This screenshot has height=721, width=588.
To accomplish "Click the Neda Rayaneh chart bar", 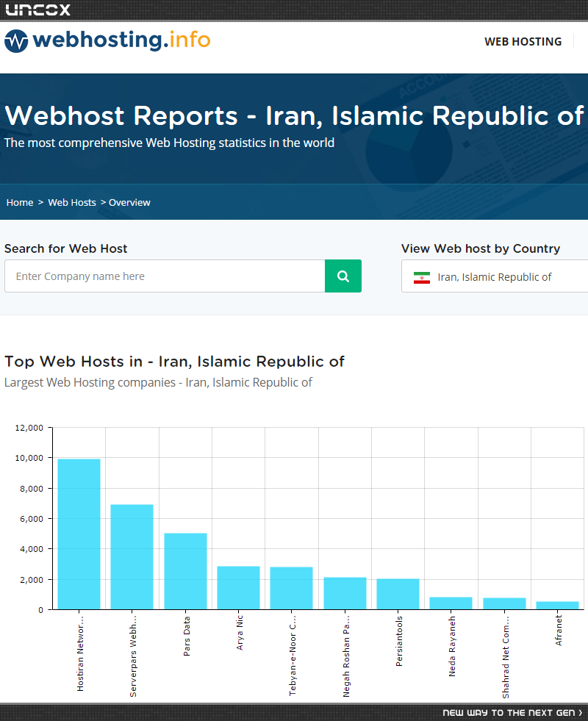I will 451,603.
